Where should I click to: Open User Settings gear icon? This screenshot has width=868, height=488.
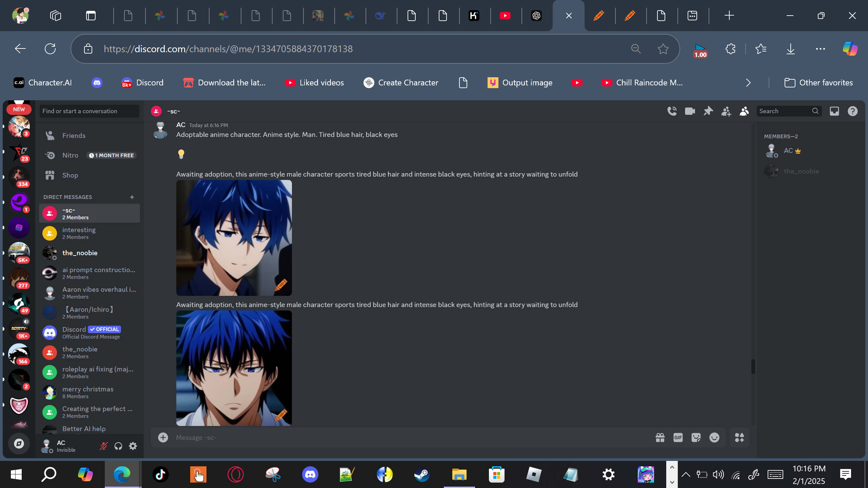pyautogui.click(x=133, y=446)
